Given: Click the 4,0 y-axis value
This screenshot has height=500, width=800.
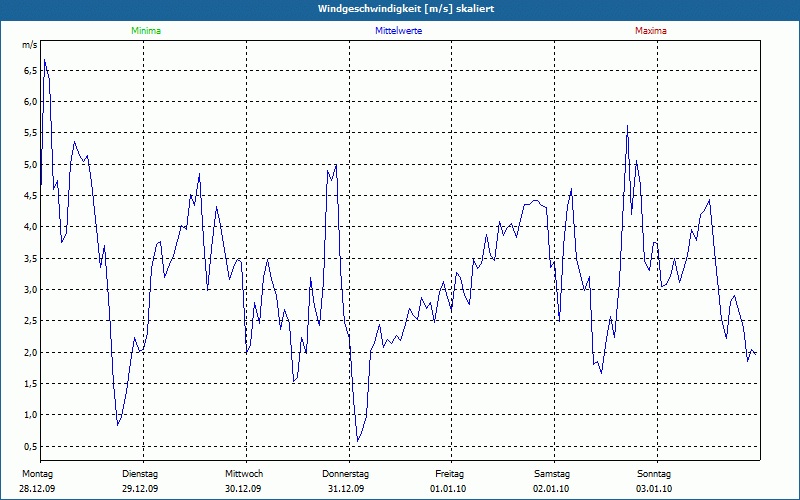Looking at the screenshot, I should (x=31, y=227).
